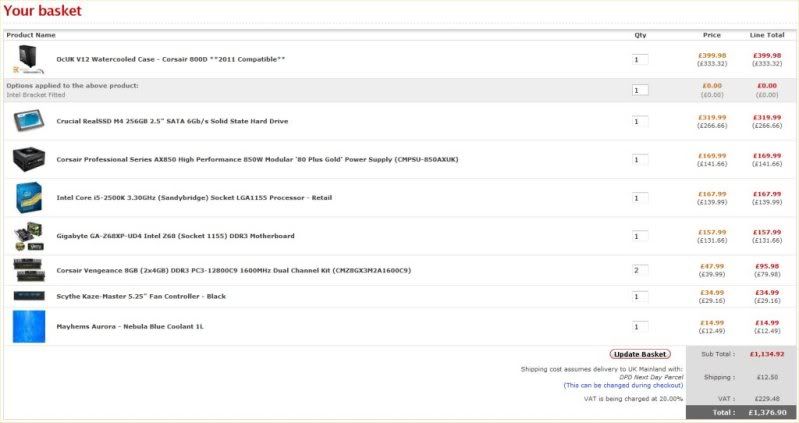View the Corsair AX850 power supply image
This screenshot has height=423, width=799.
tap(29, 159)
